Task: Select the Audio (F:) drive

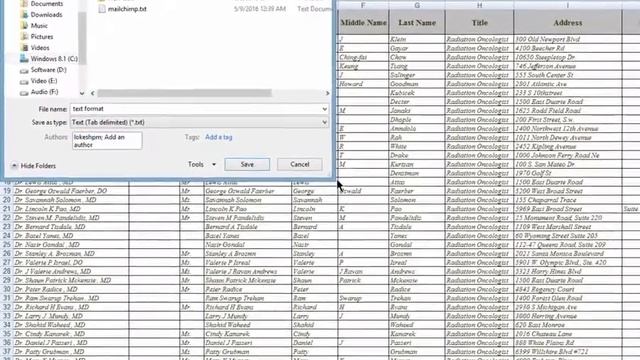Action: pos(44,92)
